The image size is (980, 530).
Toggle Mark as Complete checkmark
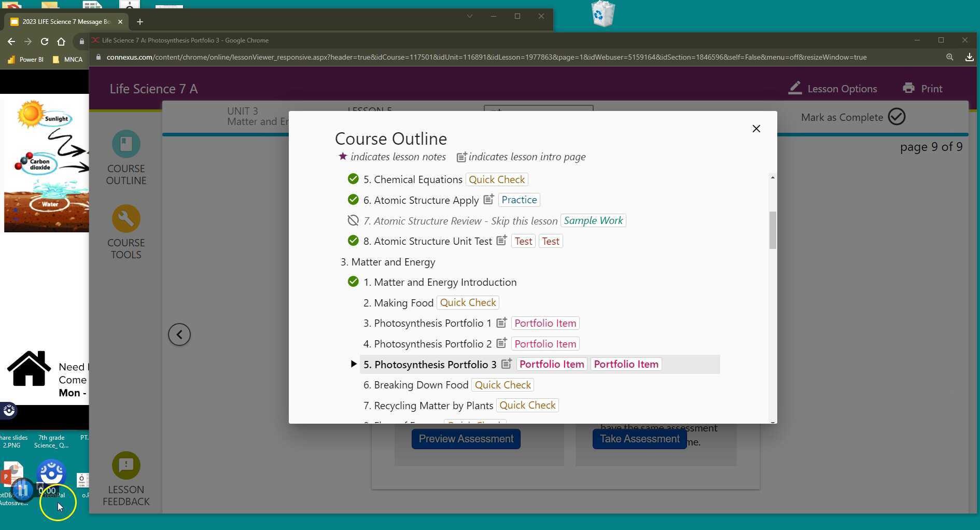pos(897,117)
